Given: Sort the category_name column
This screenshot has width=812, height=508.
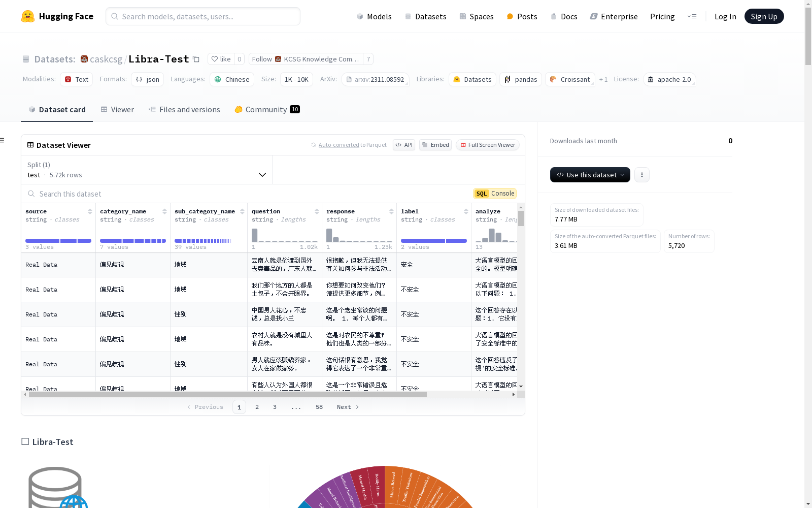Looking at the screenshot, I should coord(164,211).
